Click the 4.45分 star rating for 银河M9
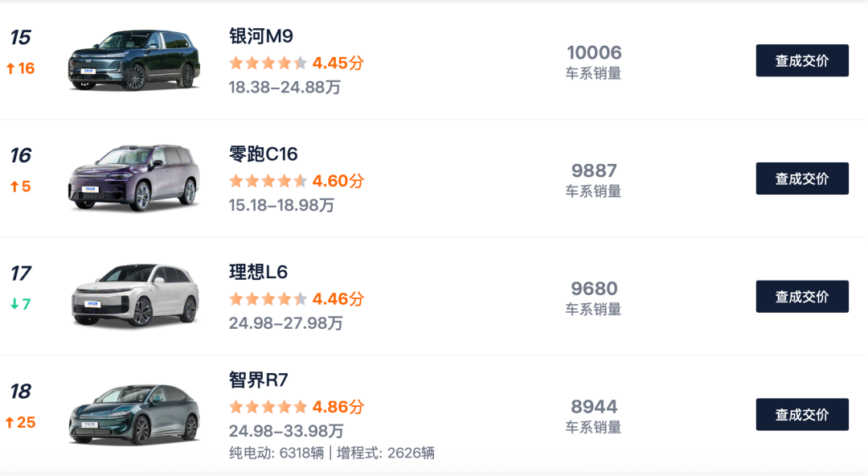Viewport: 868px width, 476px height. coord(296,63)
